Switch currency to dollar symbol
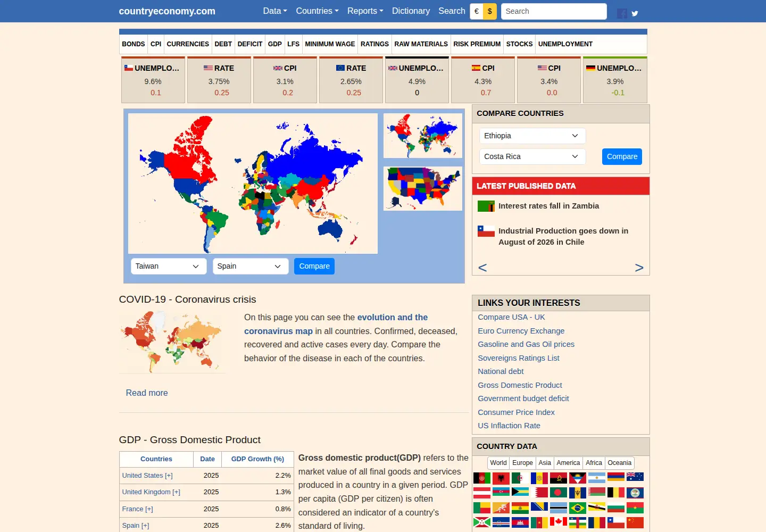Screen dimensions: 766x532 [490, 11]
